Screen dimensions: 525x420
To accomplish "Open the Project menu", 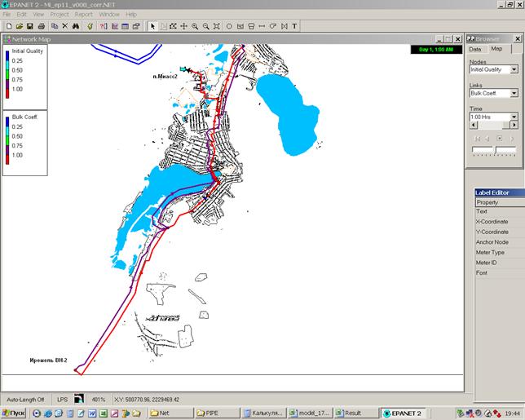I will [60, 15].
